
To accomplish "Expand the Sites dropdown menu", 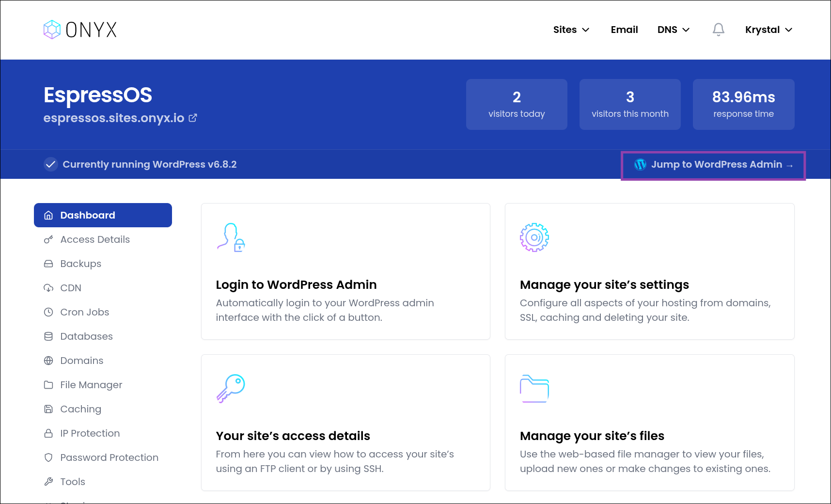I will pos(571,30).
